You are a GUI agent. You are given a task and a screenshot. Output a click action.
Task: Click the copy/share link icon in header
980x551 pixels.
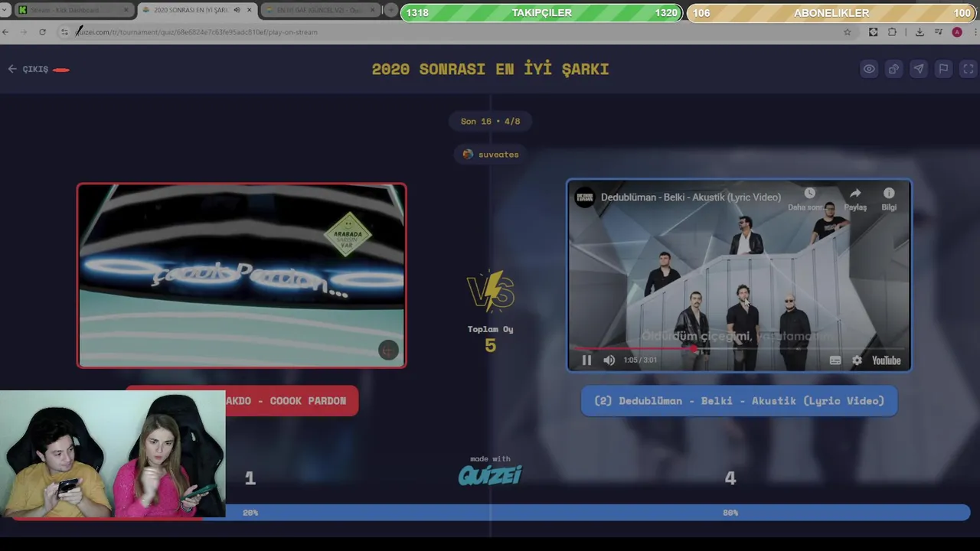click(x=893, y=69)
